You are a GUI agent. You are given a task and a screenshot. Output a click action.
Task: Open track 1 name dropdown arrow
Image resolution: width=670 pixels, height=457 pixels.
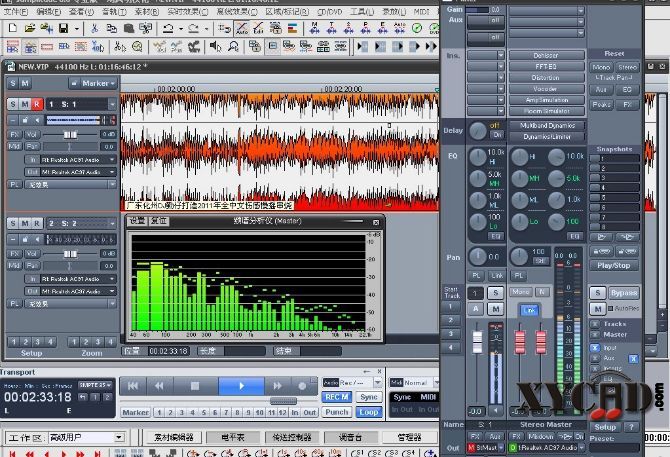(112, 104)
